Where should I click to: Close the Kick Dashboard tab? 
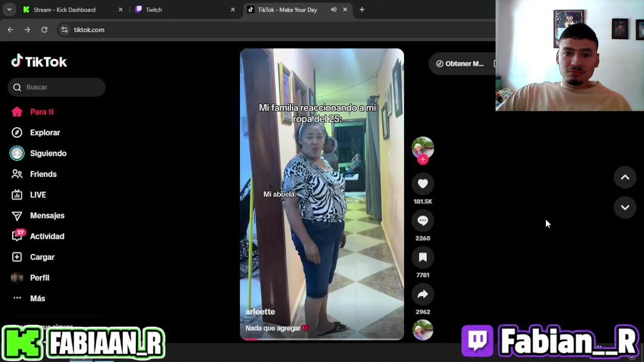point(120,10)
